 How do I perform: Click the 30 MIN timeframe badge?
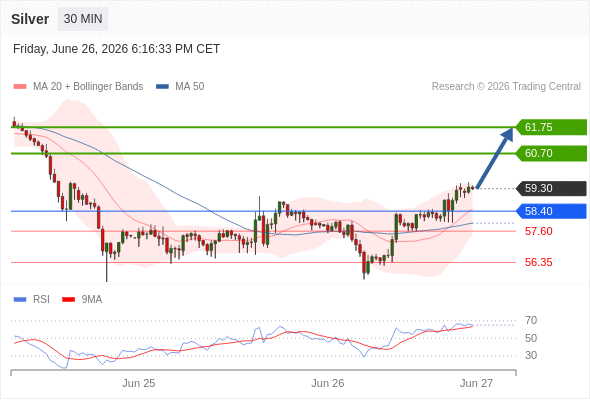click(x=83, y=19)
